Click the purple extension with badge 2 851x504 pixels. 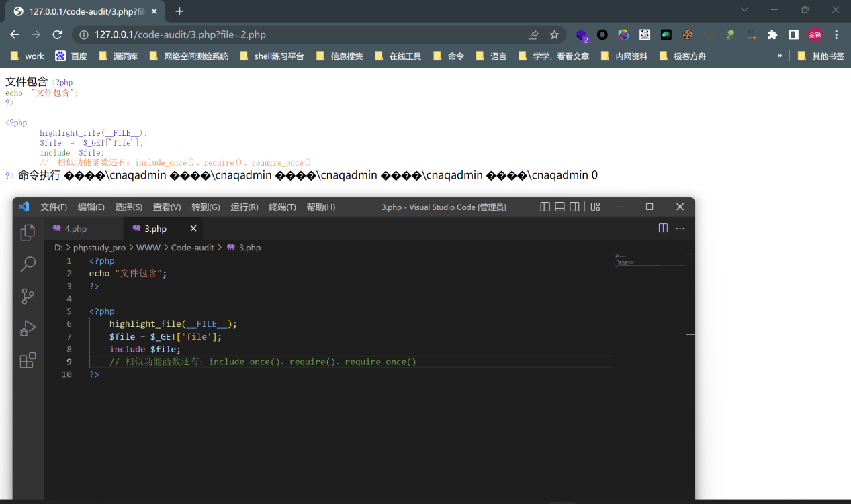(582, 35)
